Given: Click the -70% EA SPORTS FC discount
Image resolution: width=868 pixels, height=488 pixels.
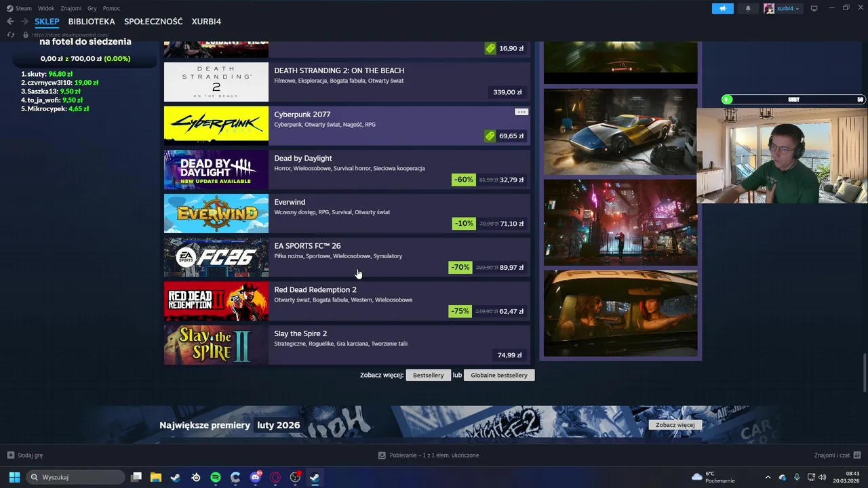Looking at the screenshot, I should point(460,267).
